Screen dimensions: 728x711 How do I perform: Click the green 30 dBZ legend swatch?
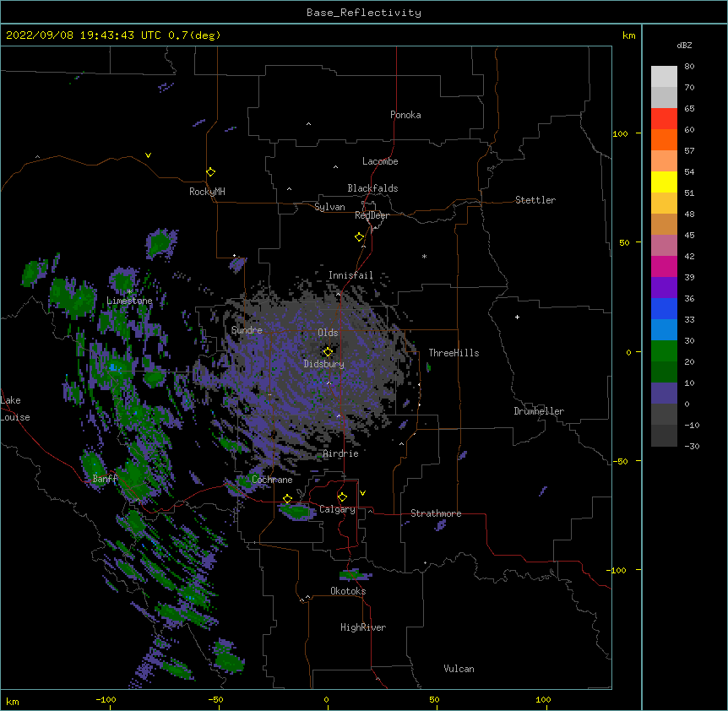pyautogui.click(x=664, y=351)
